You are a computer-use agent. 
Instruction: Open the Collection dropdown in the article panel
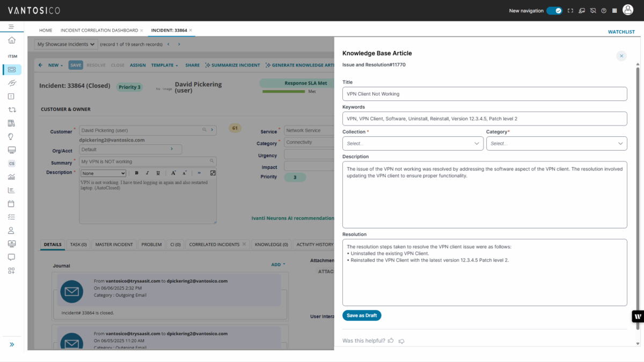point(412,143)
